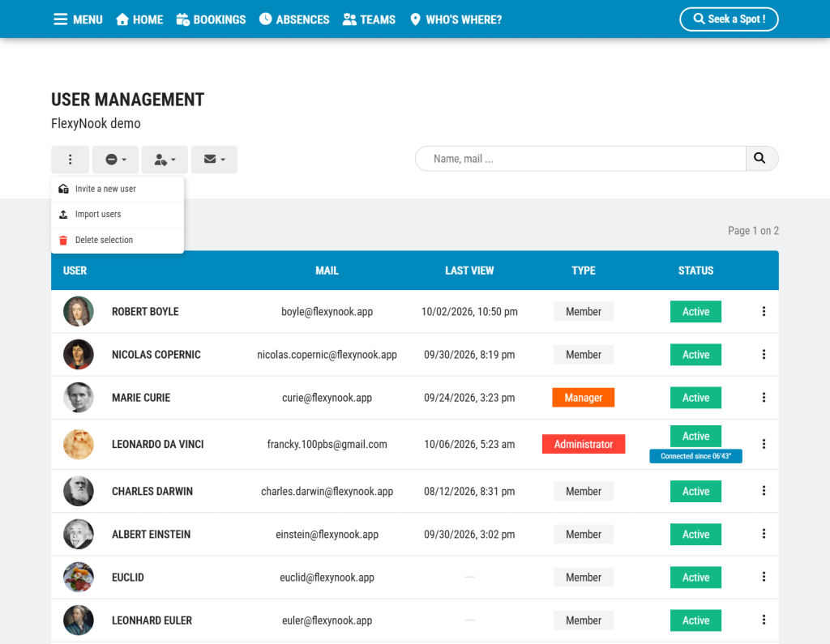Open the user role dropdown with person icon
The image size is (830, 644).
coord(165,160)
